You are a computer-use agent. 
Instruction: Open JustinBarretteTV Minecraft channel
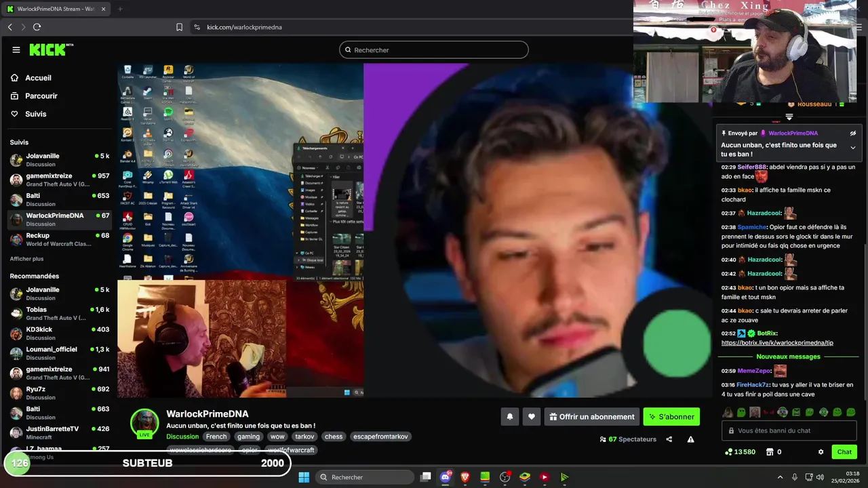click(59, 432)
